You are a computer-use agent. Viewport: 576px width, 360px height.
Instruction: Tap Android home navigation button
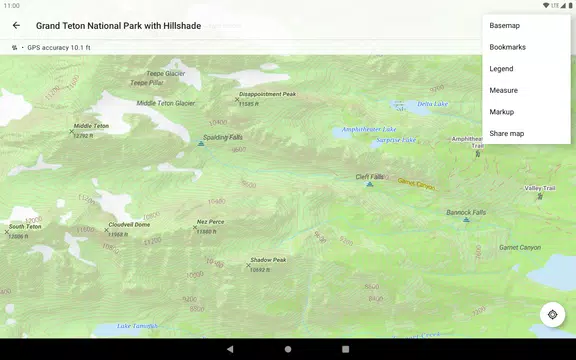pos(288,349)
